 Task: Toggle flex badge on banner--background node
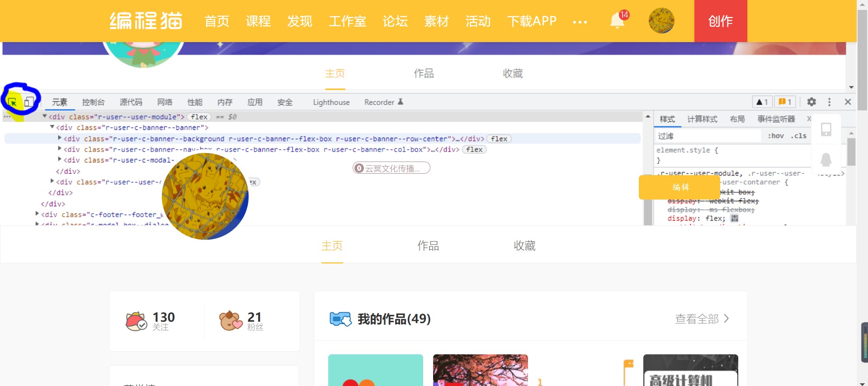click(499, 139)
